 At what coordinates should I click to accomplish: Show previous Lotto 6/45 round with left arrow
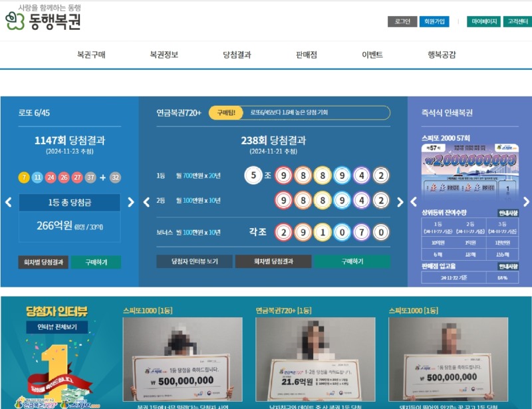pyautogui.click(x=9, y=202)
